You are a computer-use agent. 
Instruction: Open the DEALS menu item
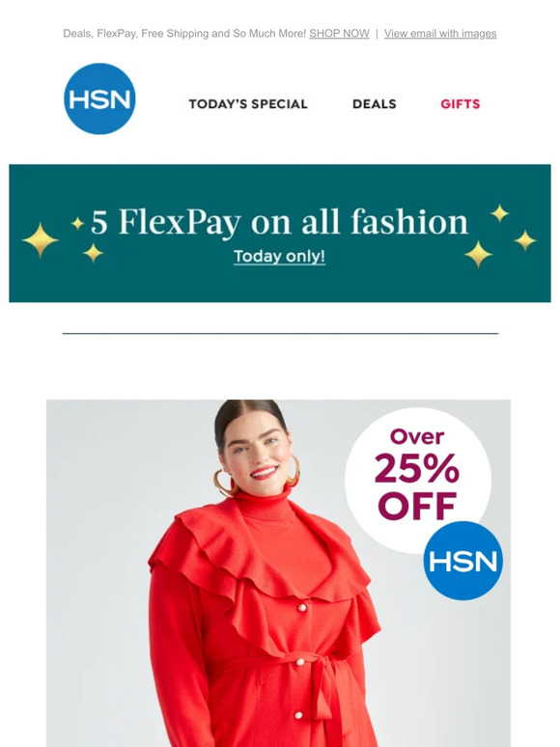pyautogui.click(x=374, y=104)
